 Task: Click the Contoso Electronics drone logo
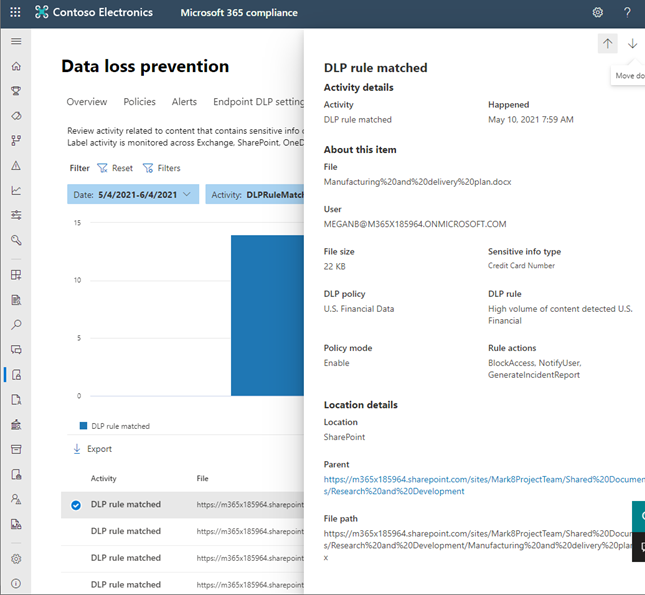pyautogui.click(x=42, y=12)
